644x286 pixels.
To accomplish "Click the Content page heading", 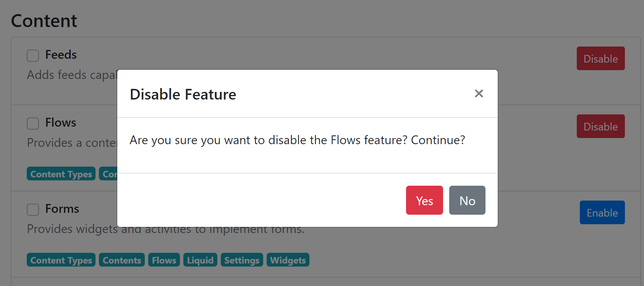I will click(44, 21).
